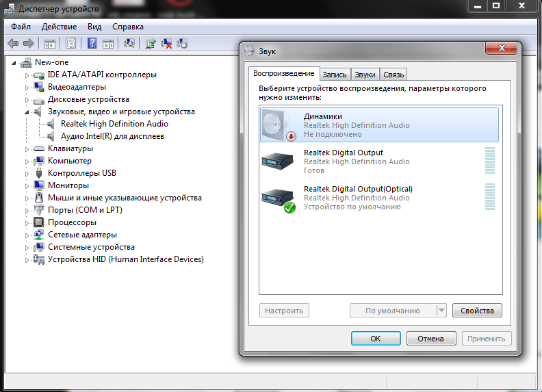Expand the Мониторы category
The image size is (542, 392).
(x=27, y=186)
